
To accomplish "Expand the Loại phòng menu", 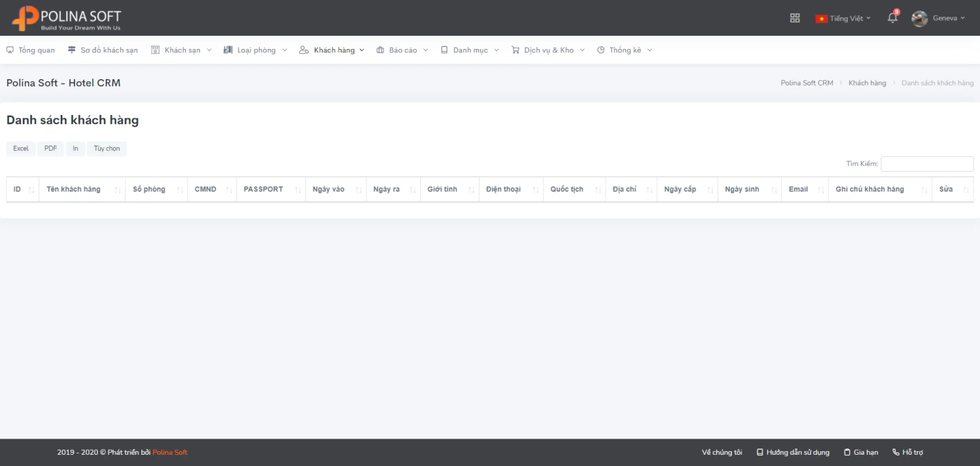I will pos(255,50).
